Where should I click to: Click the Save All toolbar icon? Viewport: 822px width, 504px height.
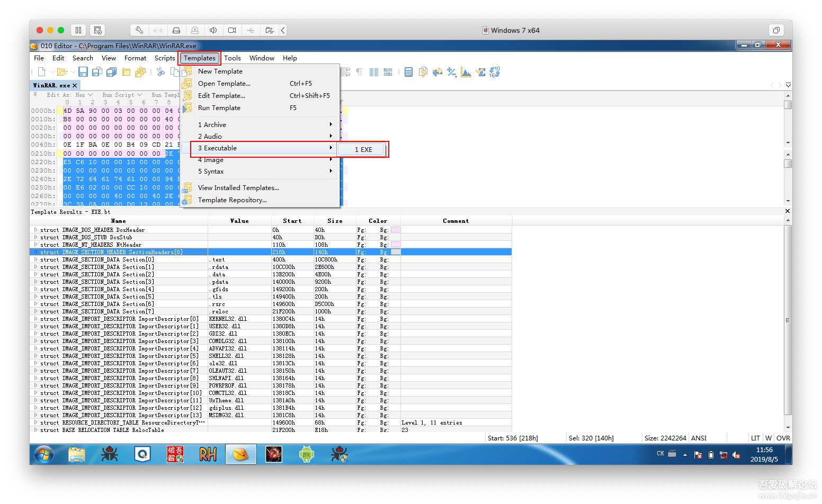[x=111, y=72]
